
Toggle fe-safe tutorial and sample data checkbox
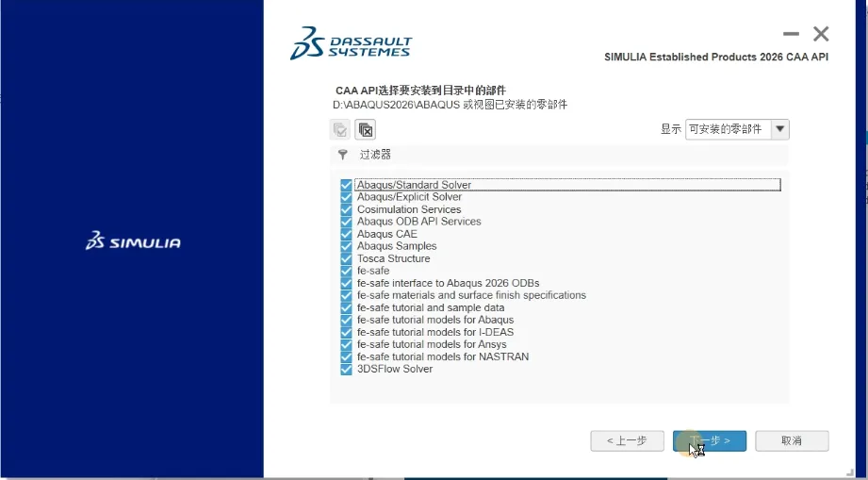point(346,307)
